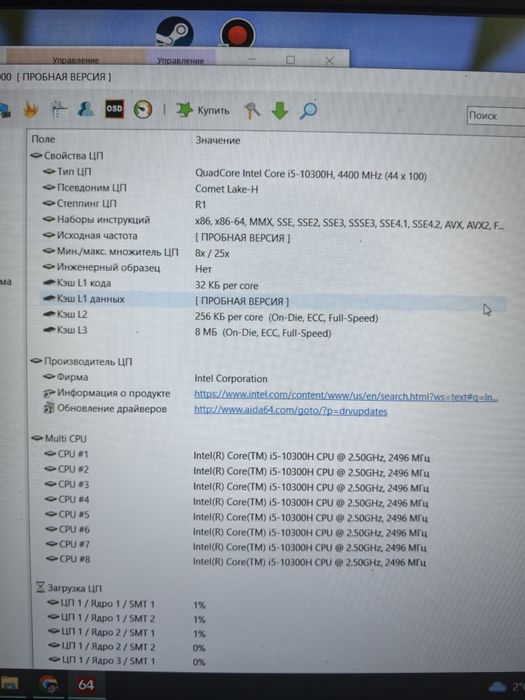Close the background window
The width and height of the screenshot is (525, 700).
coord(329,60)
